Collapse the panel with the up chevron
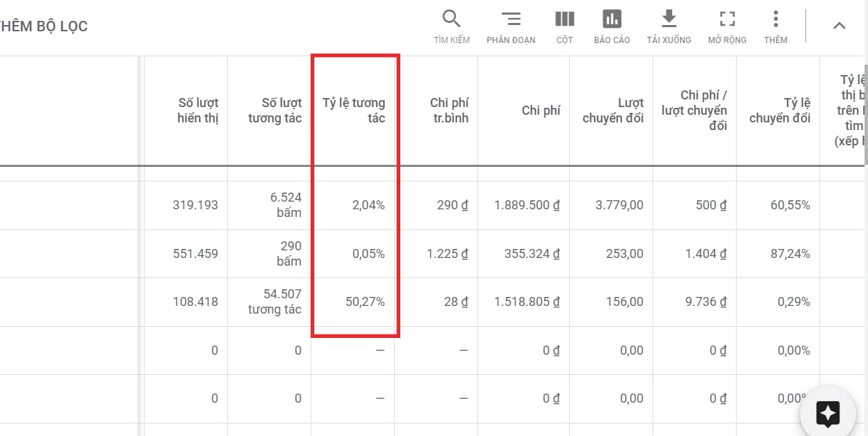The height and width of the screenshot is (436, 868). tap(840, 26)
